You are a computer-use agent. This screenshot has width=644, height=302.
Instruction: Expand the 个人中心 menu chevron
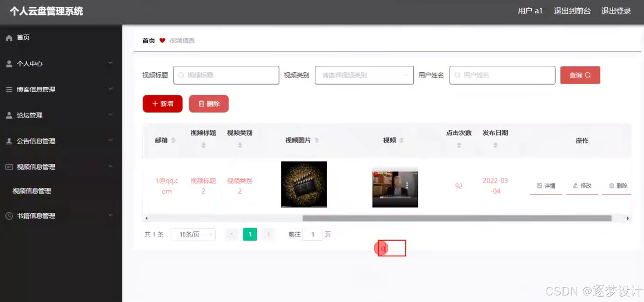tap(111, 63)
